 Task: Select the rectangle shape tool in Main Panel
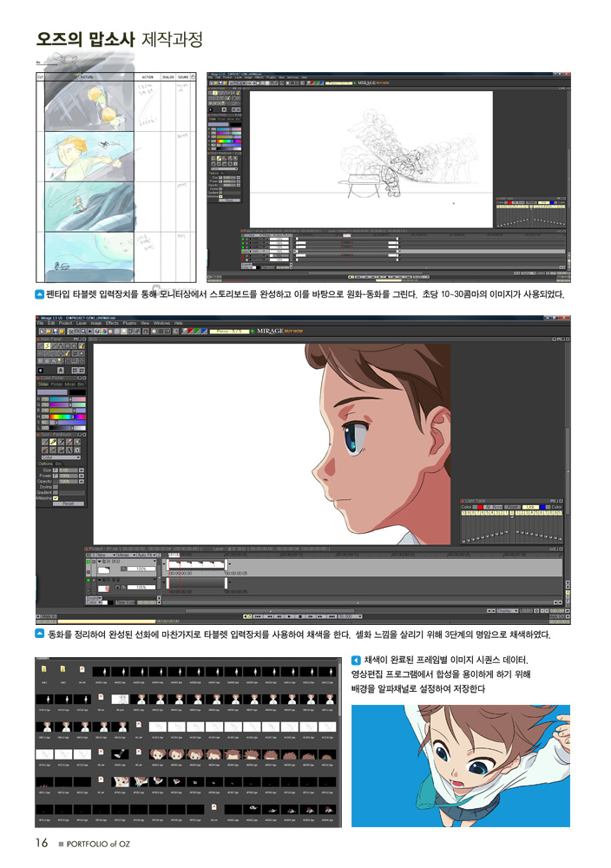point(67,346)
